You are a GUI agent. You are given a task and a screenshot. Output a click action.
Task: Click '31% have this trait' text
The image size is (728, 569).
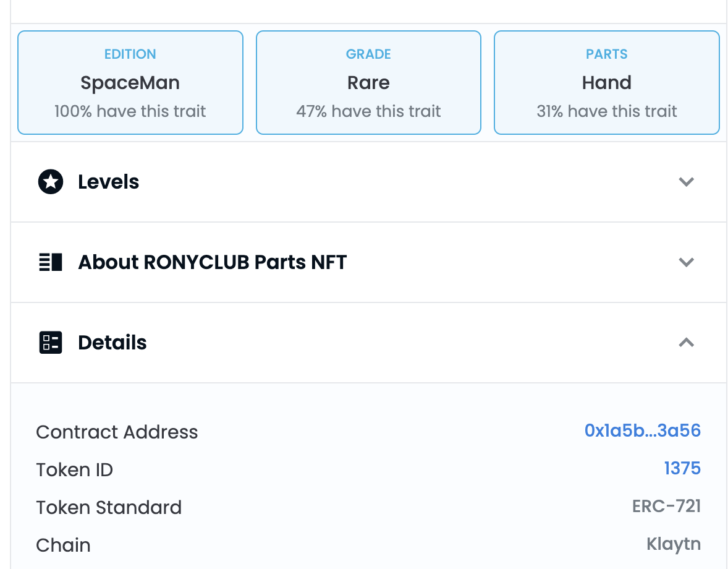pos(607,111)
